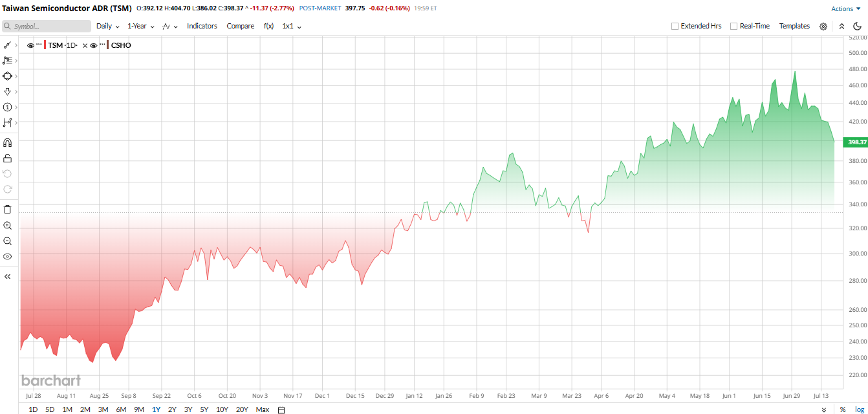Screen dimensions: 868x414
Task: Open the chart type dropdown
Action: [170, 26]
